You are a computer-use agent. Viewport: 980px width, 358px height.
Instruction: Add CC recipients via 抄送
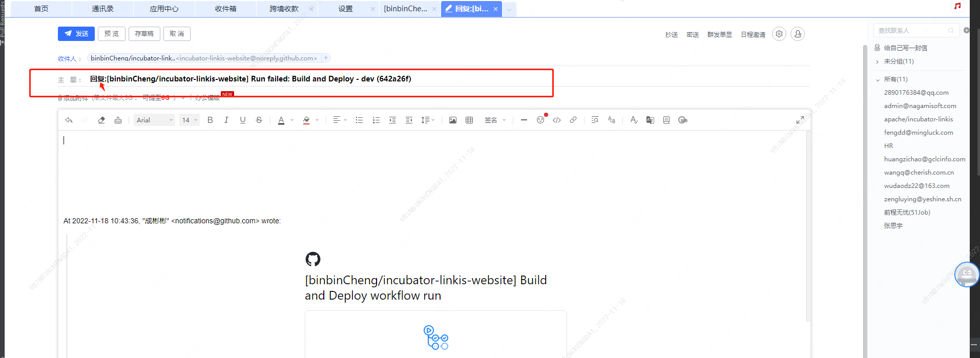[x=672, y=35]
